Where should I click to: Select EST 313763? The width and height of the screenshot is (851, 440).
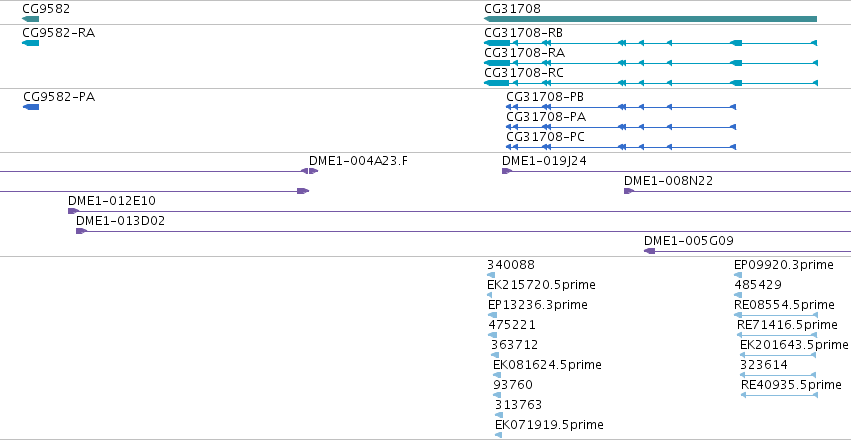click(518, 405)
